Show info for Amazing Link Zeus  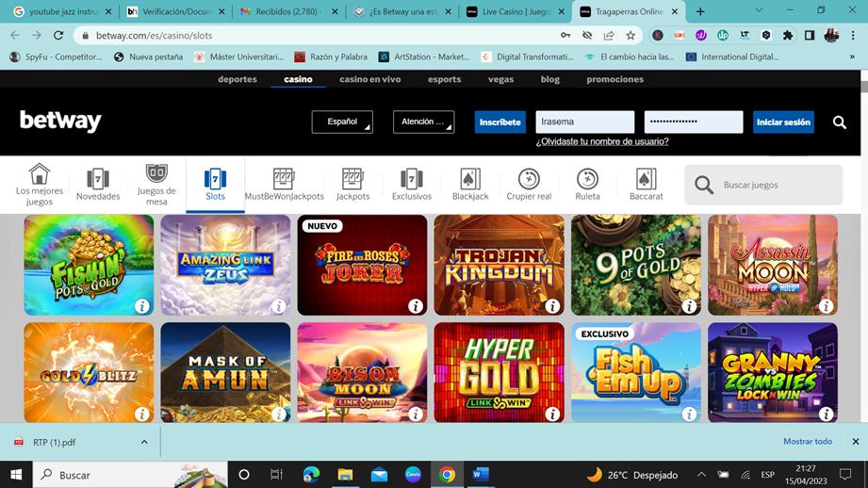[279, 306]
